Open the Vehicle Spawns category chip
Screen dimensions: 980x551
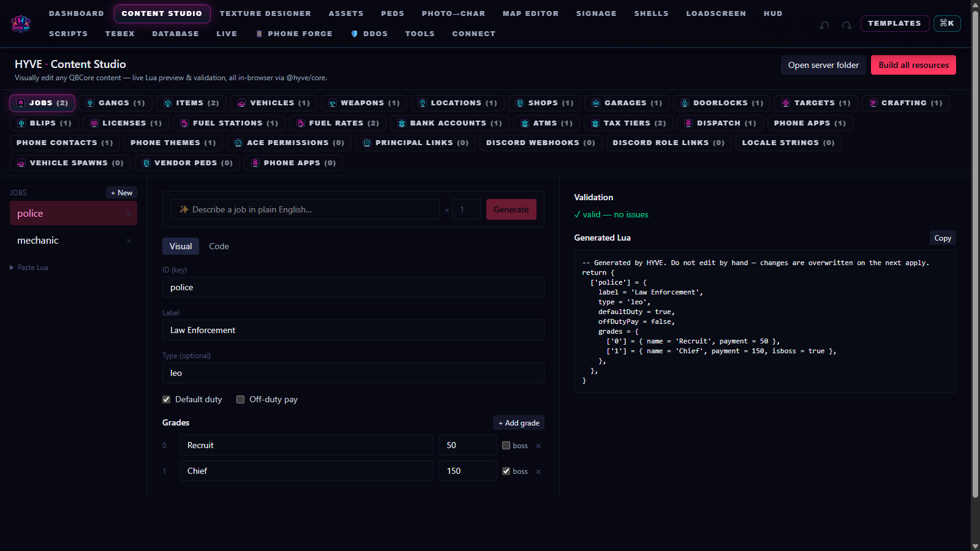click(x=70, y=163)
